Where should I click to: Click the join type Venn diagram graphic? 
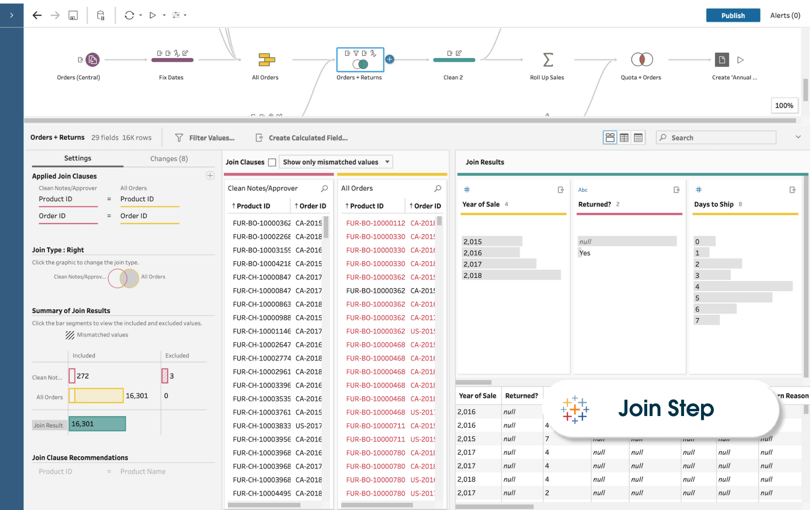pyautogui.click(x=123, y=278)
